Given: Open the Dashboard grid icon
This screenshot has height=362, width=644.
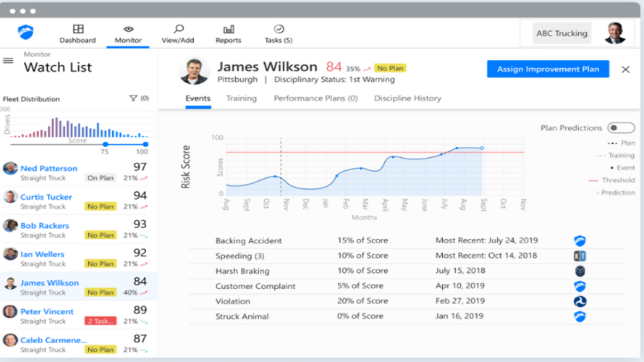Looking at the screenshot, I should coord(78,29).
